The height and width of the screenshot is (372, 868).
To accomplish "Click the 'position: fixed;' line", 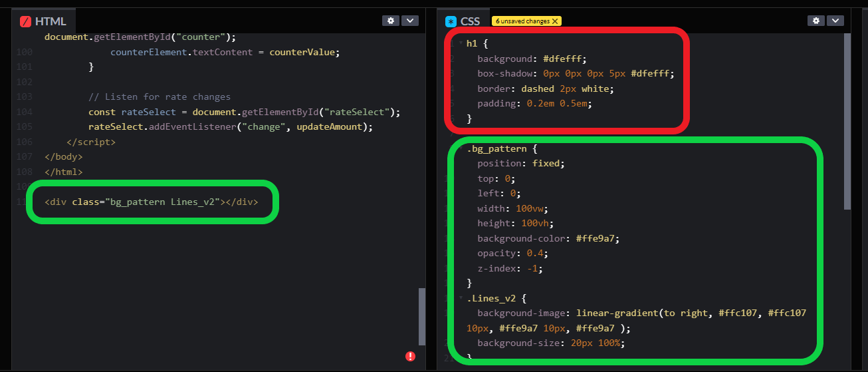I will (x=521, y=163).
